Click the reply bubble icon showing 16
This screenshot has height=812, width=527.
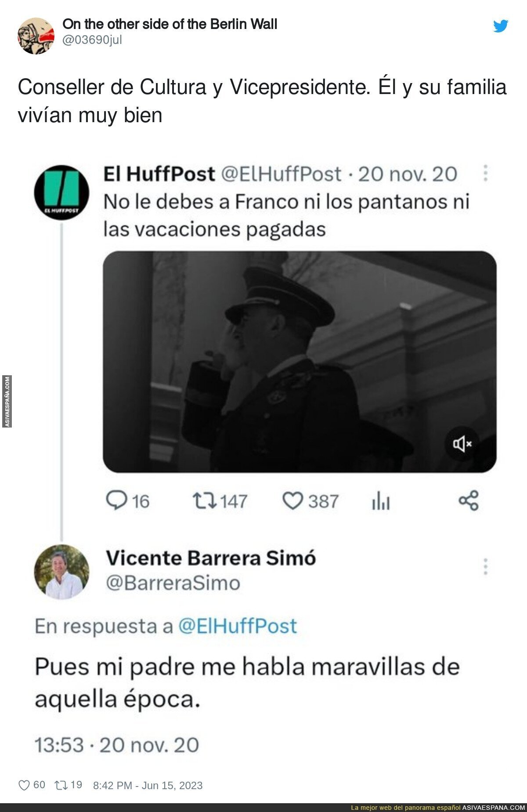116,501
